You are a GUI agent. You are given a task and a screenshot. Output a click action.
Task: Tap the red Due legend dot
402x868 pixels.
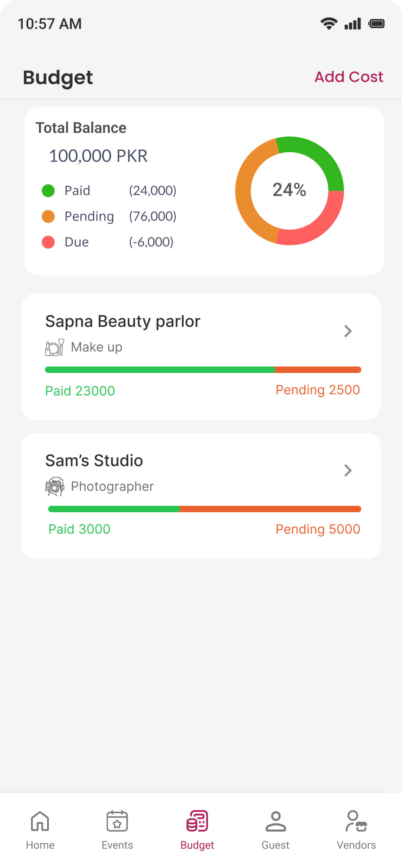(48, 242)
